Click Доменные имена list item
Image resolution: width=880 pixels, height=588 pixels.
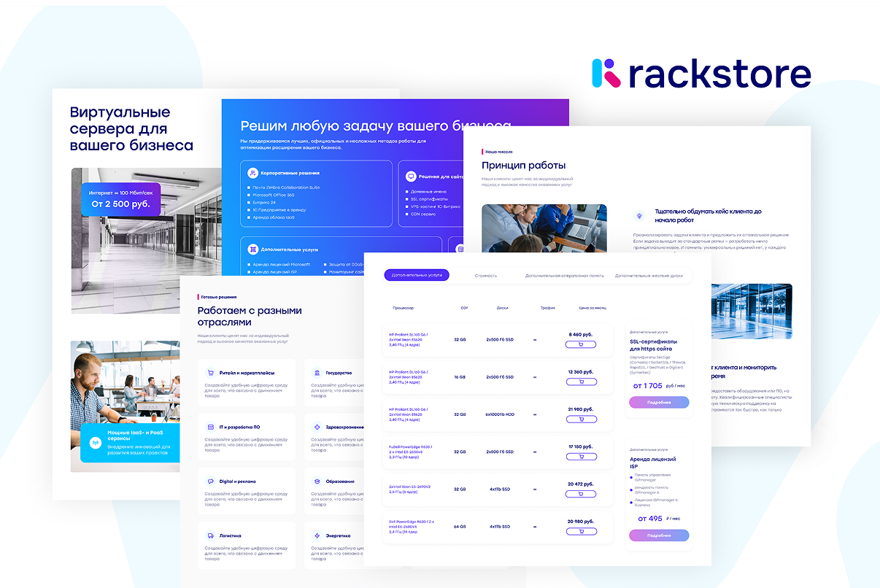[x=428, y=192]
